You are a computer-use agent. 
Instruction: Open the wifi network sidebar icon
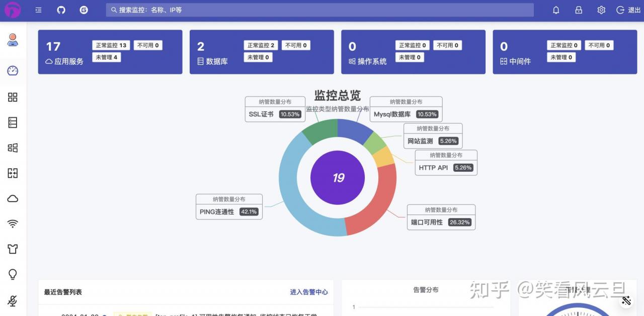13,224
